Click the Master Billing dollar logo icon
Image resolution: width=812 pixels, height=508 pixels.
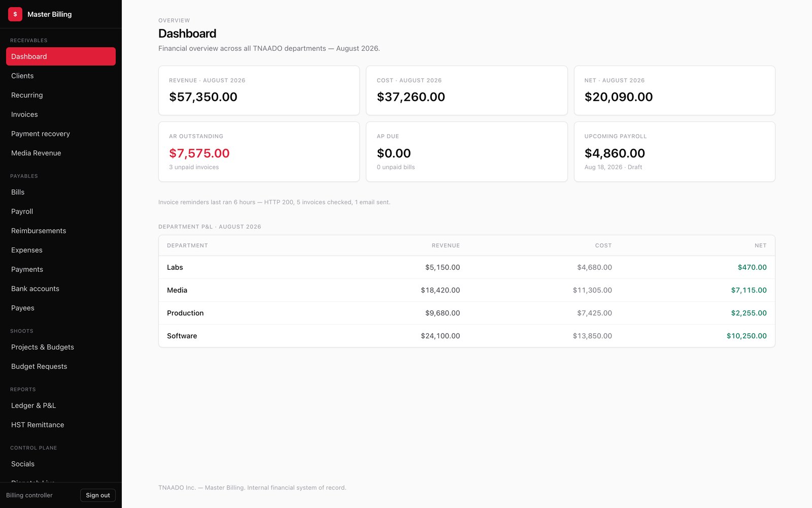(x=15, y=14)
